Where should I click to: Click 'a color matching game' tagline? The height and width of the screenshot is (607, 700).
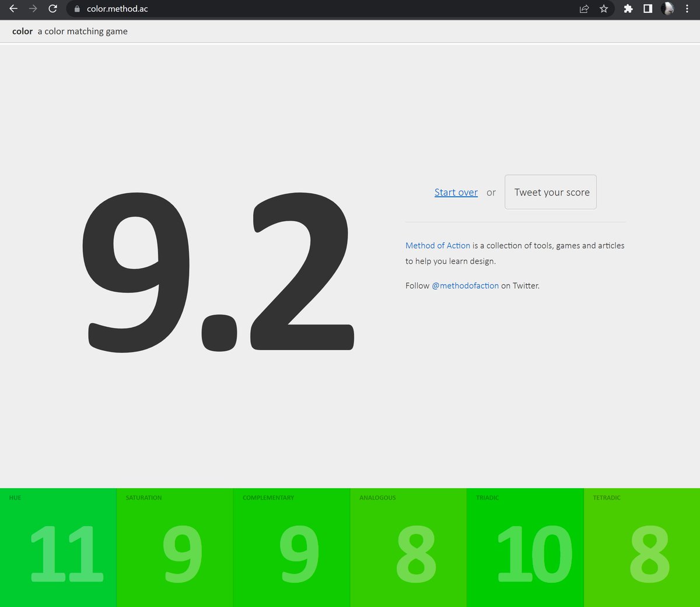82,32
